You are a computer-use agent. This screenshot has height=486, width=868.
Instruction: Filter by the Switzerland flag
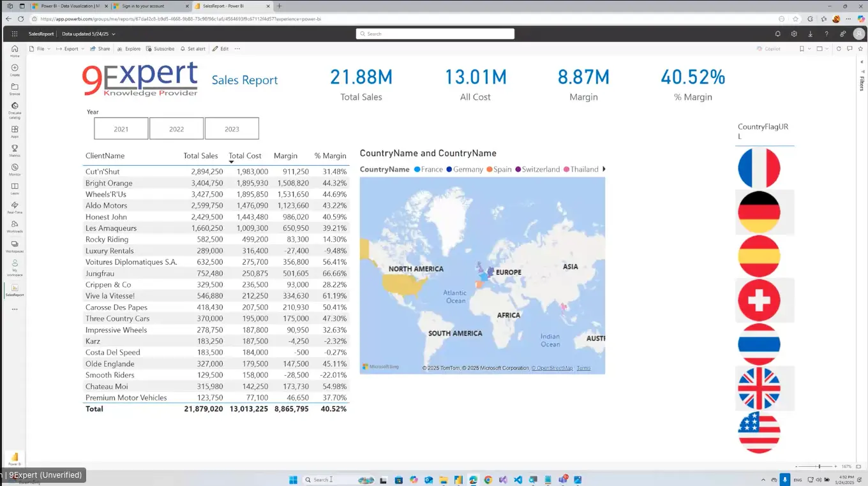pyautogui.click(x=759, y=300)
